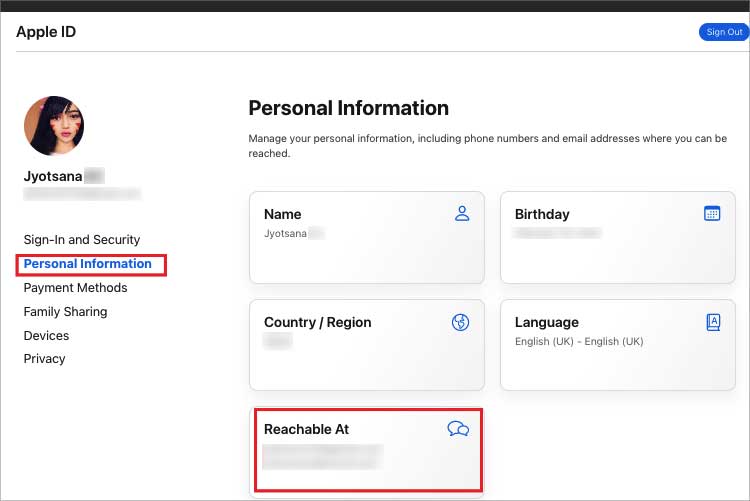Click the Jyotsana account name in sidebar
The height and width of the screenshot is (501, 750).
tap(56, 176)
